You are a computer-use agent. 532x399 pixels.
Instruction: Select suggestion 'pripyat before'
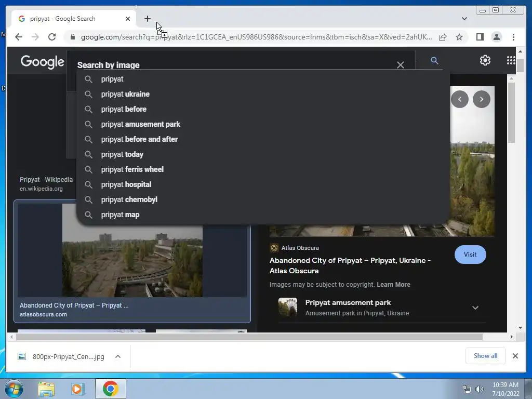(x=263, y=109)
